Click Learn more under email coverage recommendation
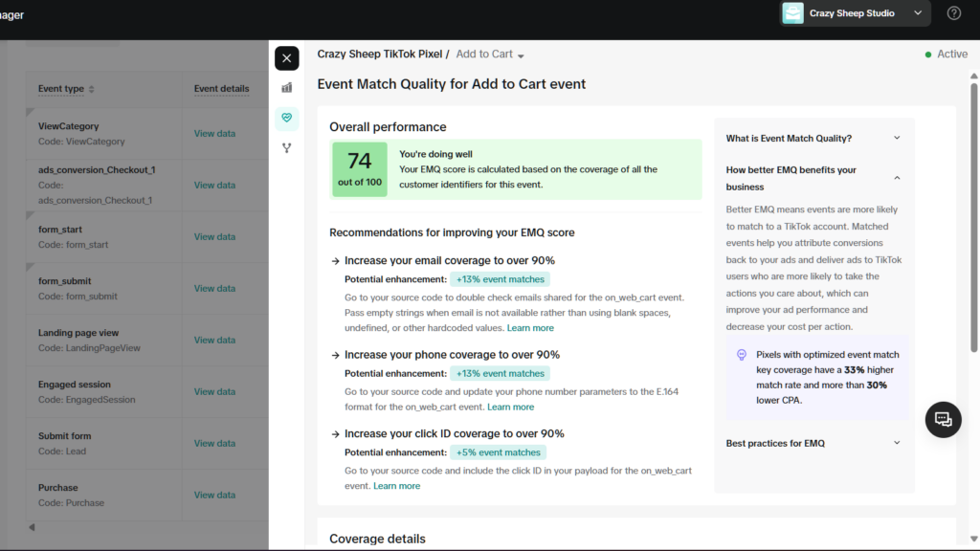 pos(530,328)
